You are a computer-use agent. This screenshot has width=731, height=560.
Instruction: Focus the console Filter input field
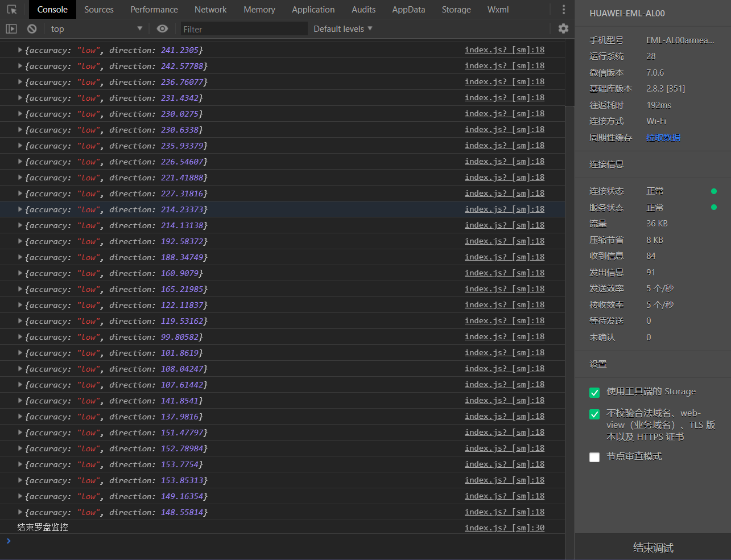(244, 29)
